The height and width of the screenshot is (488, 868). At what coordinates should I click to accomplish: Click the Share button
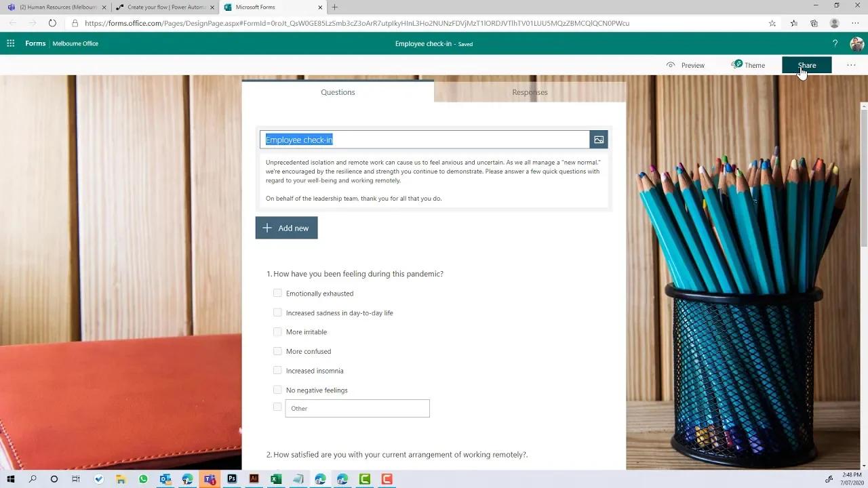[806, 65]
